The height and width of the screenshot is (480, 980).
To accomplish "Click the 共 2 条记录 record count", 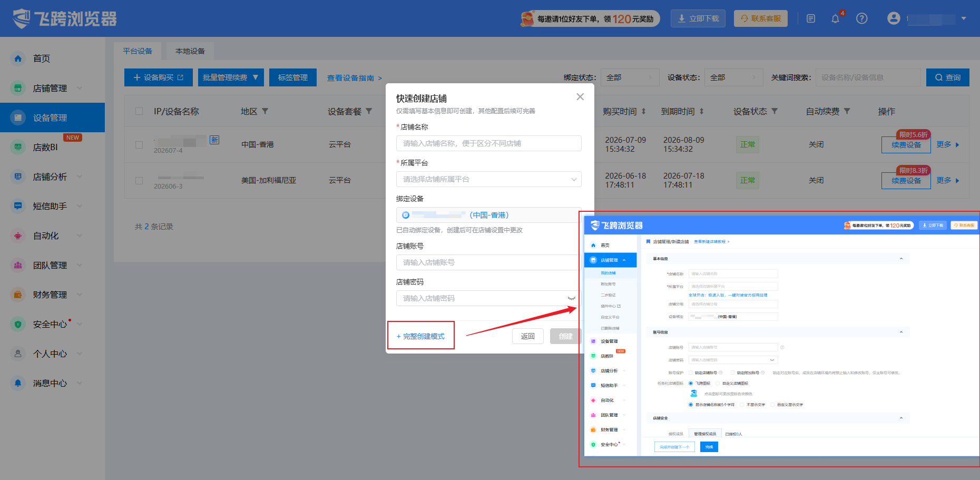I will pos(154,227).
